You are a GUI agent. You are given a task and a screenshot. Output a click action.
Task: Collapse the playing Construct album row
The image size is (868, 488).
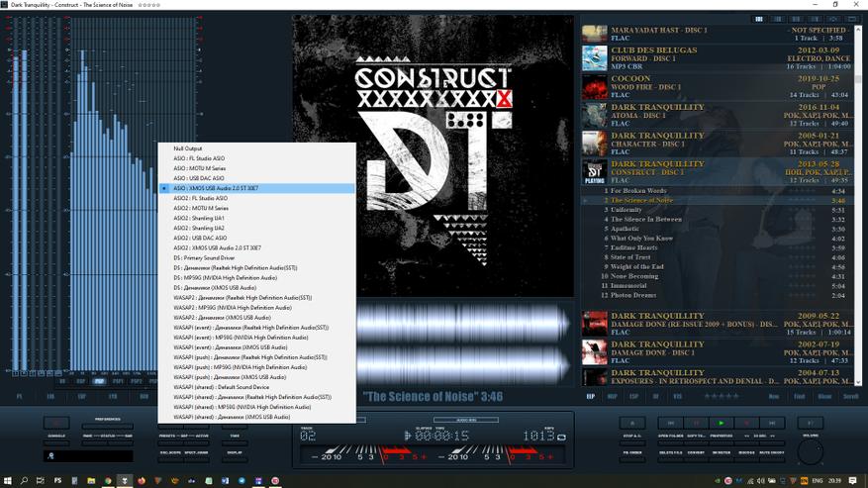click(718, 171)
